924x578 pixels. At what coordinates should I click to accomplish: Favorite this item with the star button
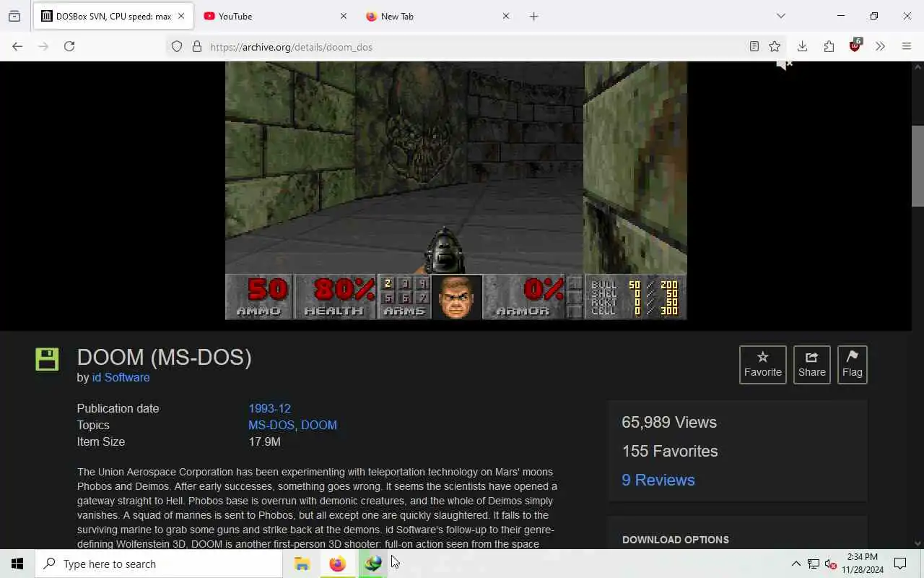[763, 364]
